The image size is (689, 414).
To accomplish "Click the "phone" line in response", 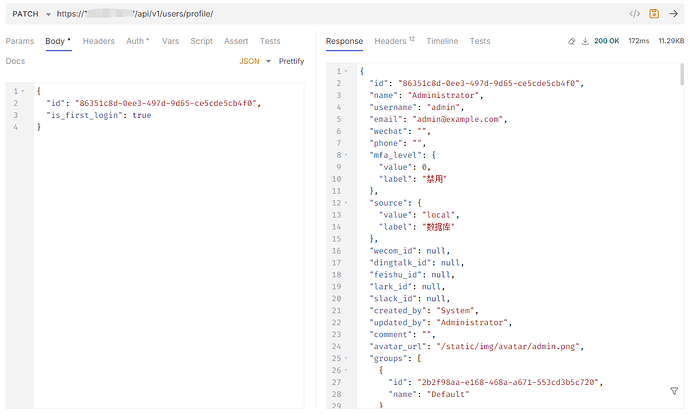I will pyautogui.click(x=397, y=143).
